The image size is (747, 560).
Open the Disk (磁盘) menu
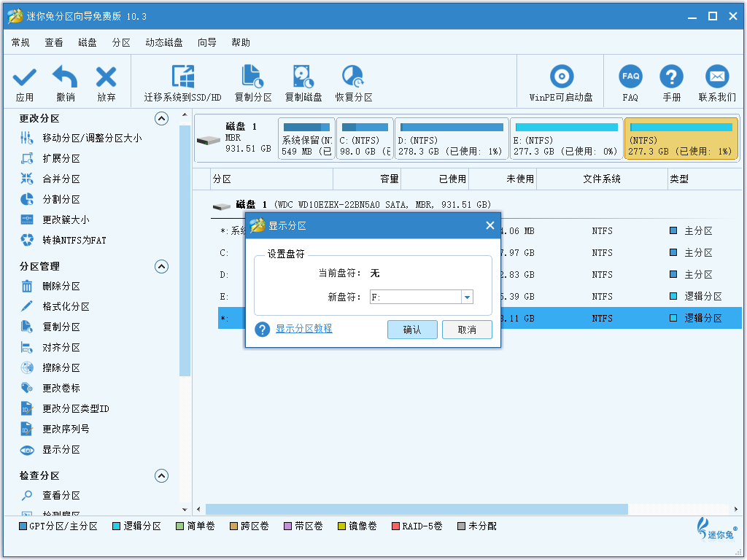coord(88,43)
